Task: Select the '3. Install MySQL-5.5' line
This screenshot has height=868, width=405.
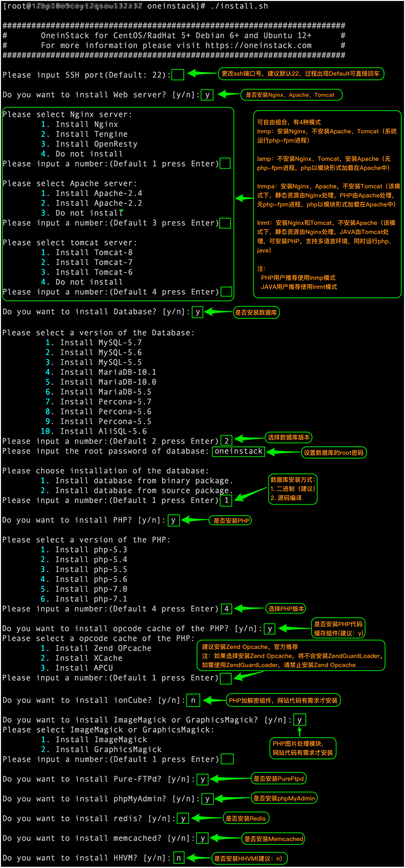Action: point(94,362)
